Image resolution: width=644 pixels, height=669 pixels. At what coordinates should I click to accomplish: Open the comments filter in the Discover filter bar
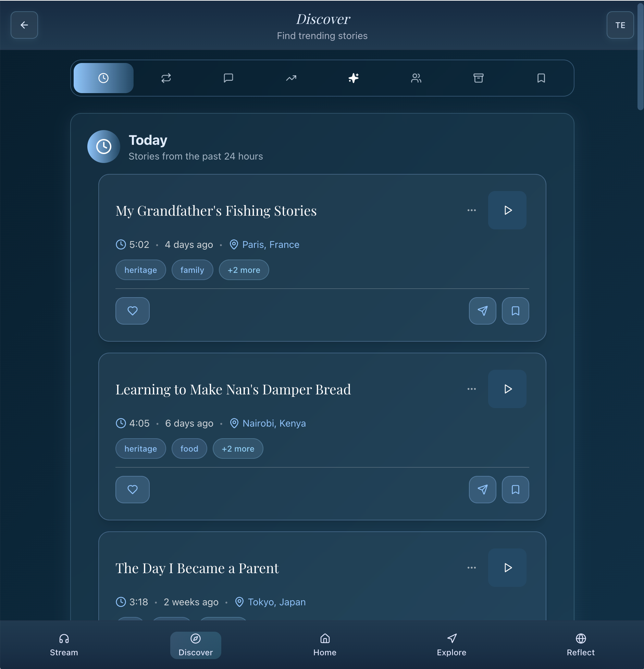coord(228,78)
